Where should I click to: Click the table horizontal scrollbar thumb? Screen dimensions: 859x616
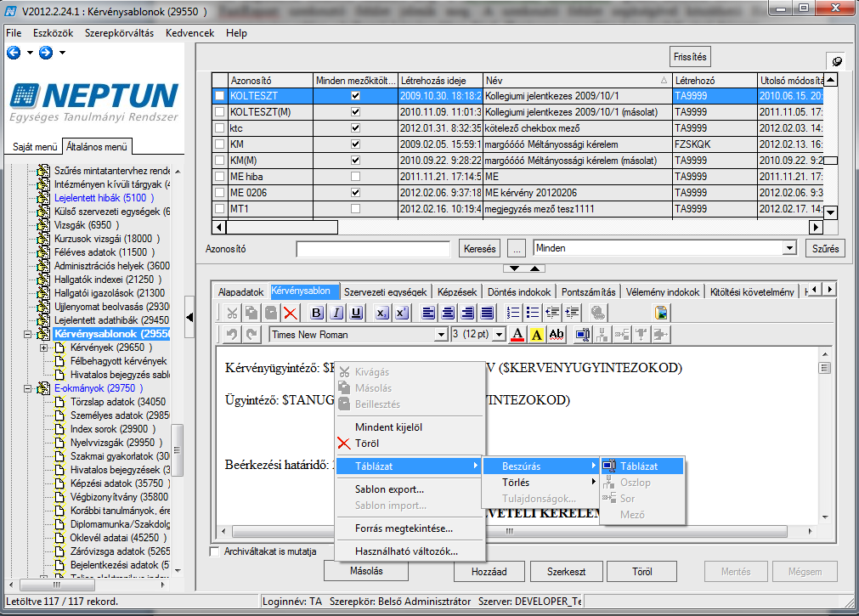pyautogui.click(x=283, y=227)
